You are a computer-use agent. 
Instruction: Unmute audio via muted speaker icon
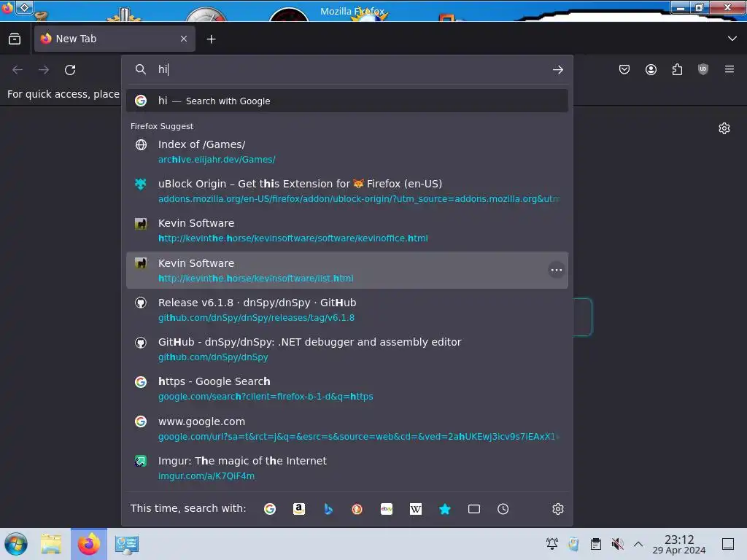[617, 544]
